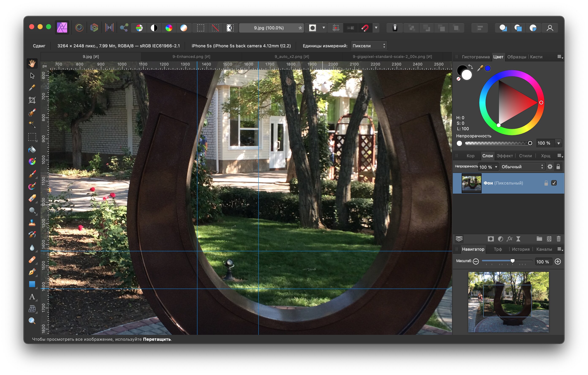
Task: Select the Zoom magnifier tool
Action: click(x=32, y=321)
